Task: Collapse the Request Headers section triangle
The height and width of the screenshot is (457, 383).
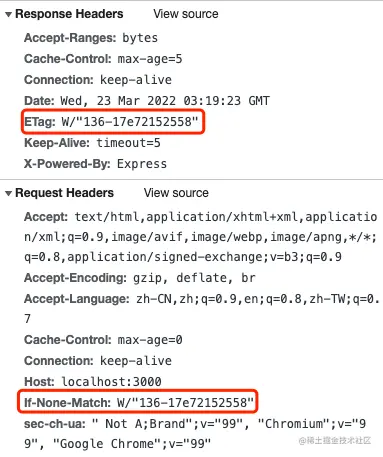Action: tap(9, 193)
